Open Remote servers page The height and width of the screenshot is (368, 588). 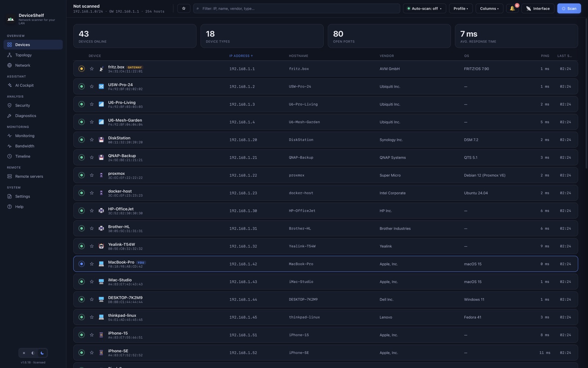point(33,176)
